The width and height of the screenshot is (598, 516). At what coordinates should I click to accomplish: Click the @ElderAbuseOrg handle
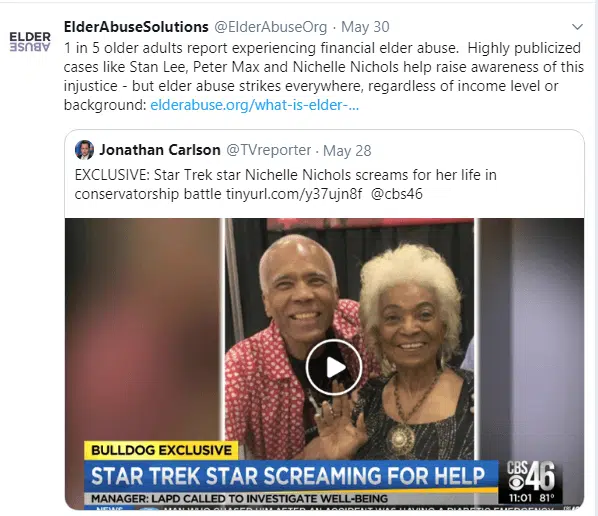[x=270, y=27]
